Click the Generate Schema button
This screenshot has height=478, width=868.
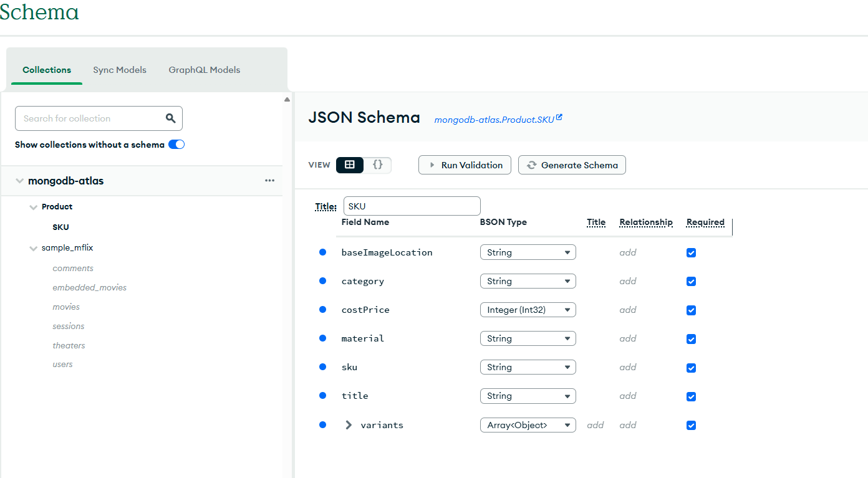tap(572, 165)
